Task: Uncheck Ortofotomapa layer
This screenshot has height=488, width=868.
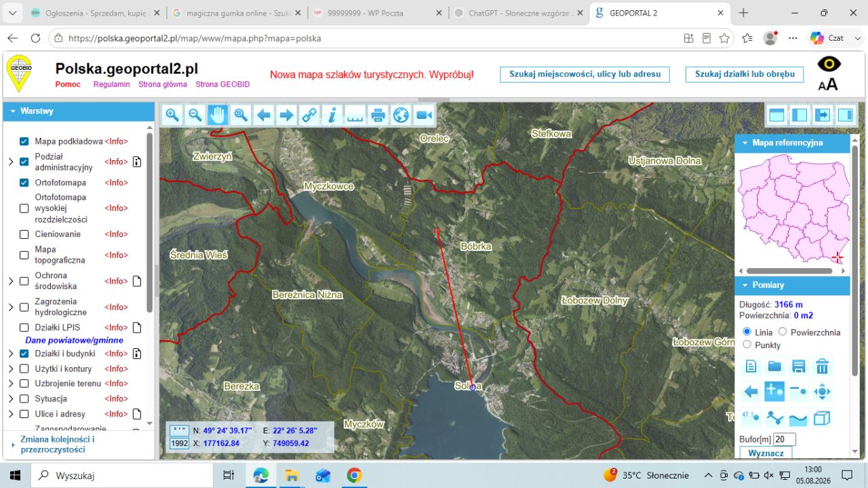Action: tap(24, 183)
